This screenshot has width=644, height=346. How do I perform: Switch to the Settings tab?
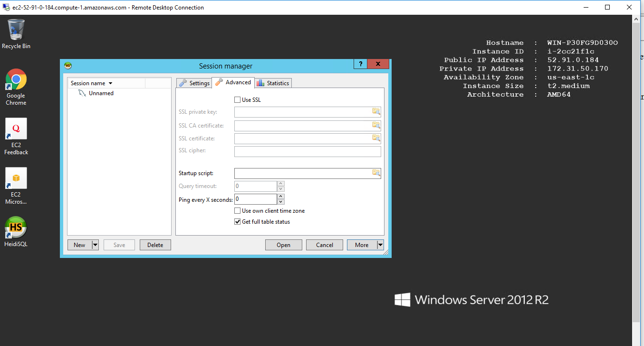click(x=194, y=83)
